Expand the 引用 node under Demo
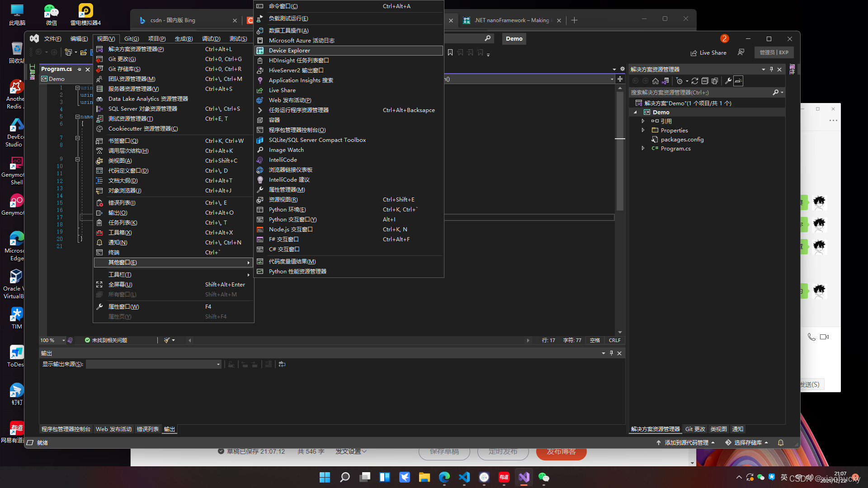Image resolution: width=868 pixels, height=488 pixels. pyautogui.click(x=644, y=121)
